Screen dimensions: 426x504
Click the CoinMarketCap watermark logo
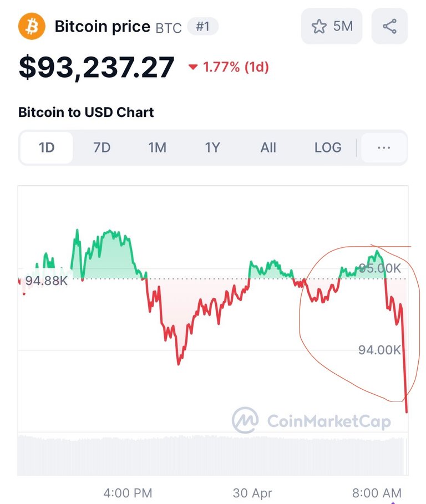pos(311,420)
